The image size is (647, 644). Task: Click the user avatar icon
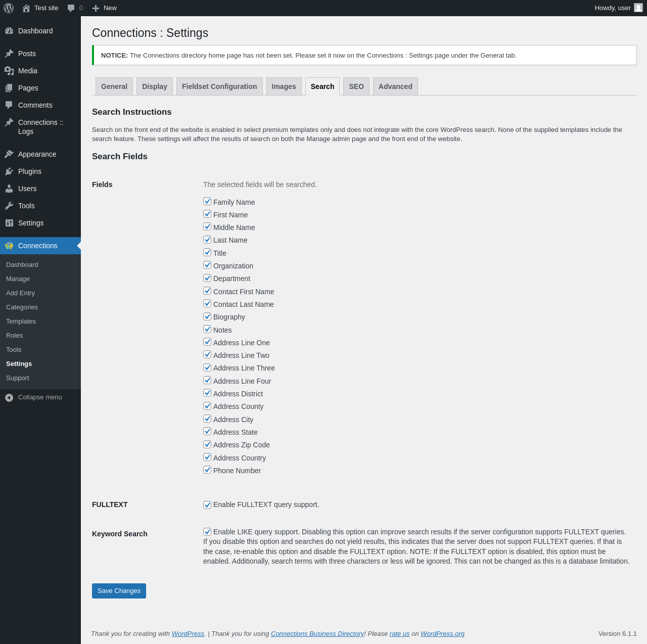click(x=638, y=8)
